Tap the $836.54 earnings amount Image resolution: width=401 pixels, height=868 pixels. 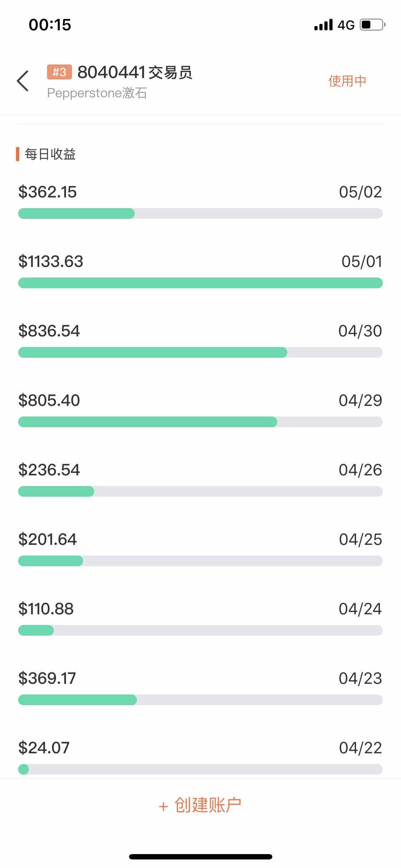(x=49, y=331)
